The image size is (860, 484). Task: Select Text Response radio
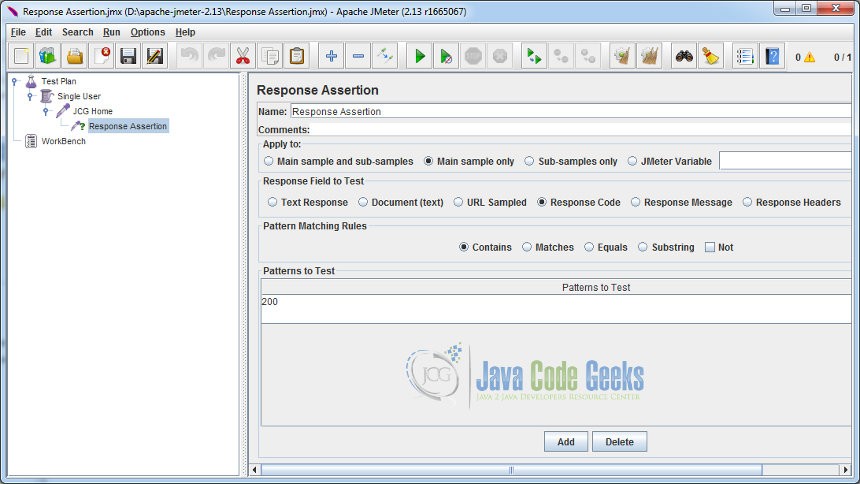[x=273, y=202]
